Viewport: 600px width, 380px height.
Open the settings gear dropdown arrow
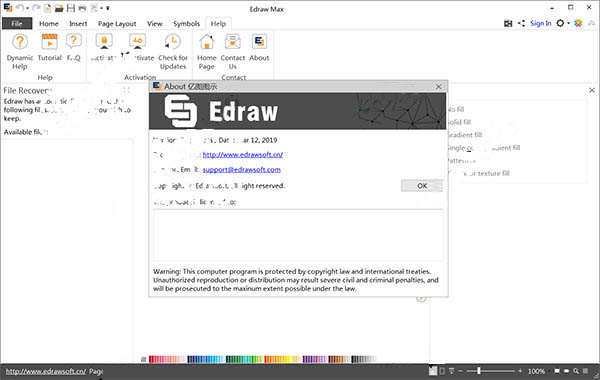[x=568, y=23]
